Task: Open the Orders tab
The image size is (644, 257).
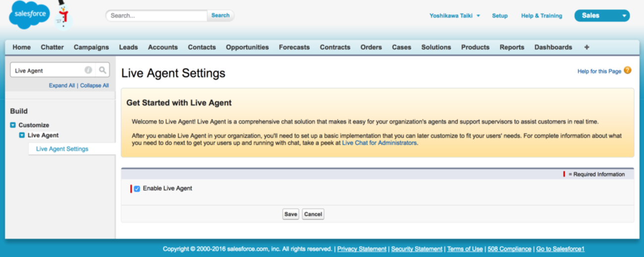Action: pos(371,47)
